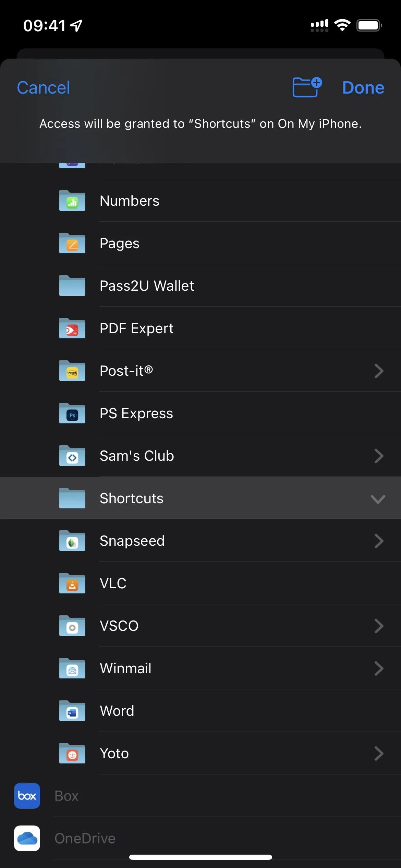
Task: Tap the Winmail label
Action: coord(126,668)
